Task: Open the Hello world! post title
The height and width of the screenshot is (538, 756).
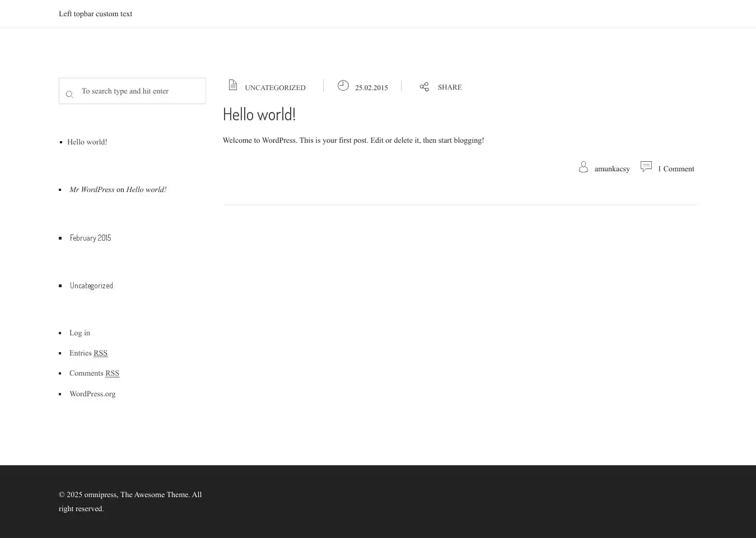Action: pyautogui.click(x=259, y=114)
